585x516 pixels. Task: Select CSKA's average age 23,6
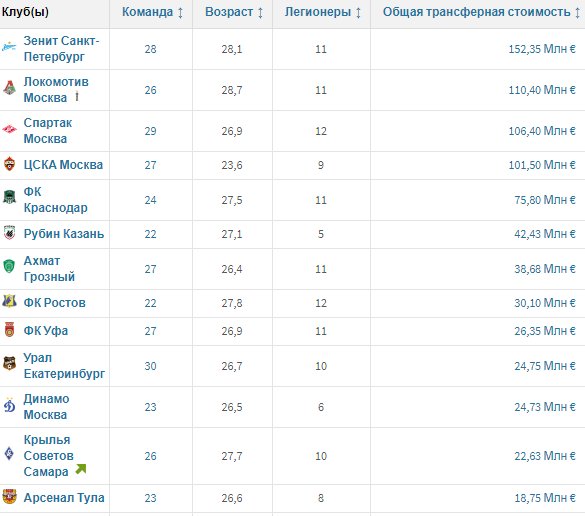click(232, 165)
